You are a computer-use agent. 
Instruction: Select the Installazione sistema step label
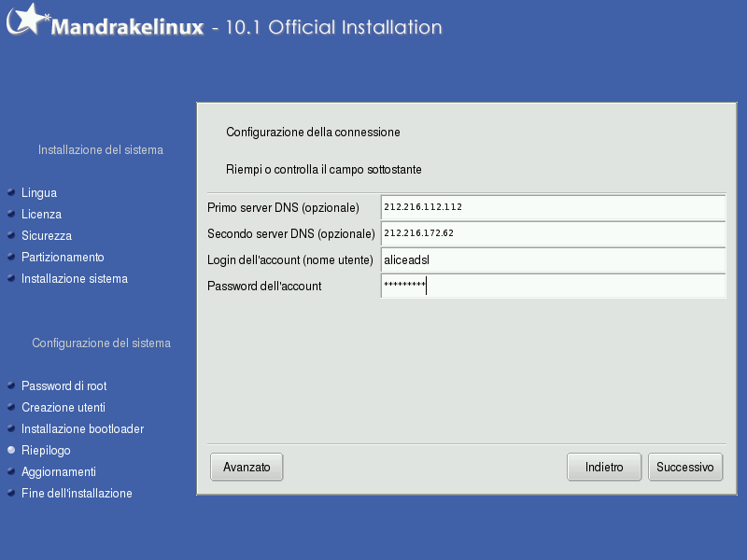tap(75, 278)
